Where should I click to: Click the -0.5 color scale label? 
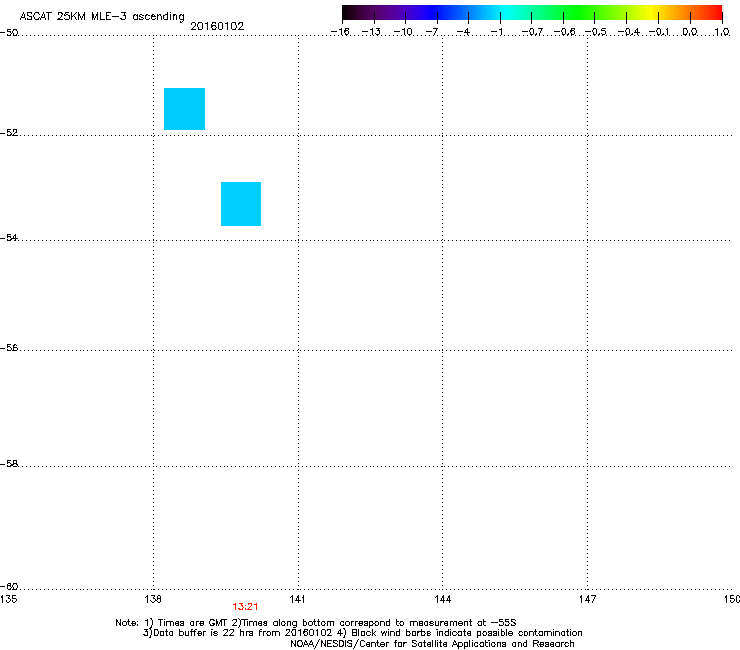click(596, 32)
